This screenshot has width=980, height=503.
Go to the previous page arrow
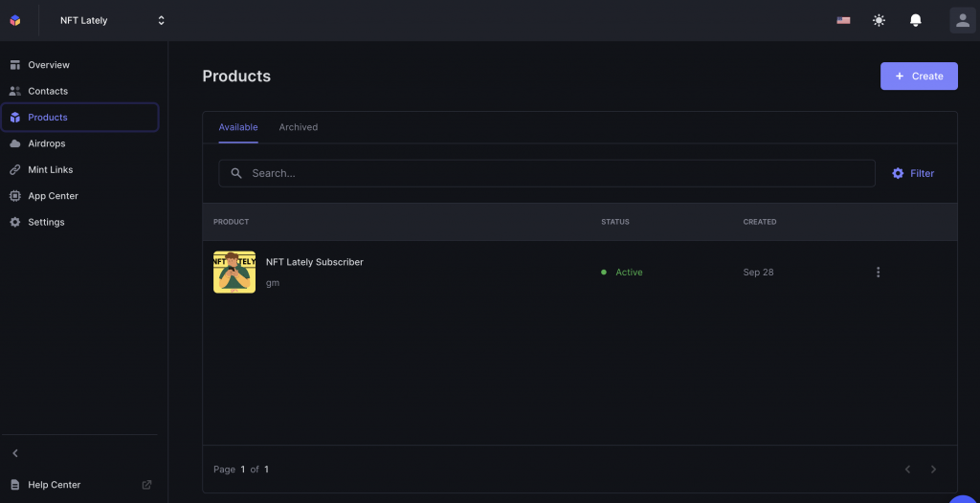pyautogui.click(x=907, y=470)
